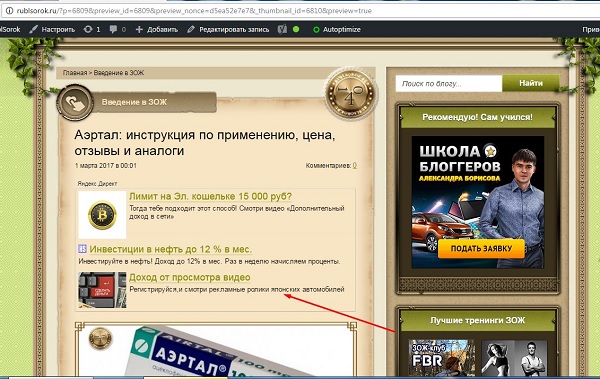Click the Главная breadcrumb link
600x379 pixels.
coord(75,73)
